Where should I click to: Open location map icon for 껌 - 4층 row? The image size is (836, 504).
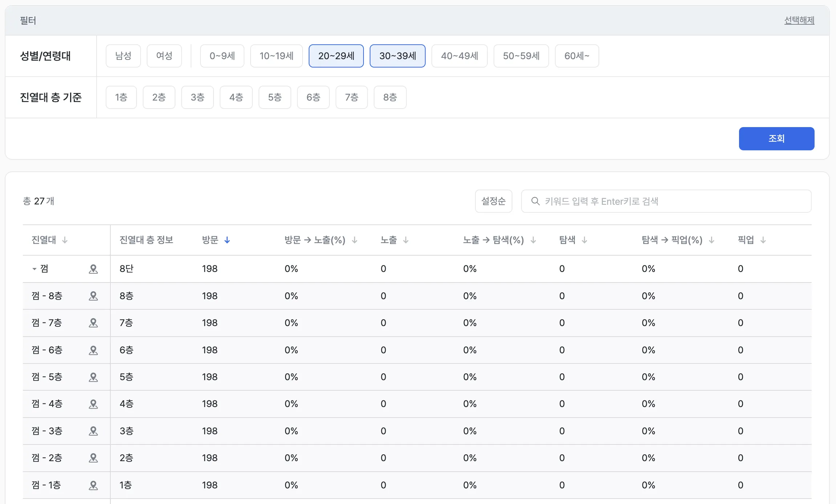pos(93,404)
